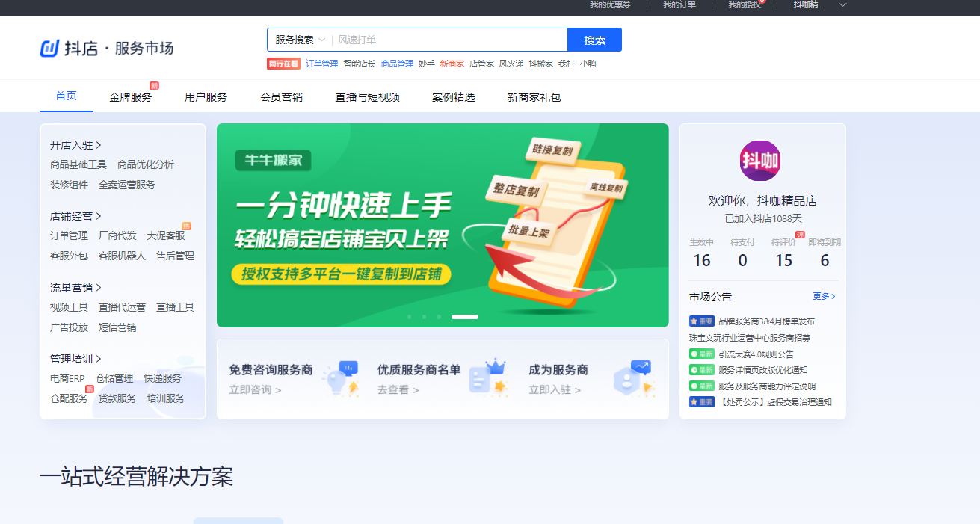Focus the 风速打单 search input

tap(449, 40)
